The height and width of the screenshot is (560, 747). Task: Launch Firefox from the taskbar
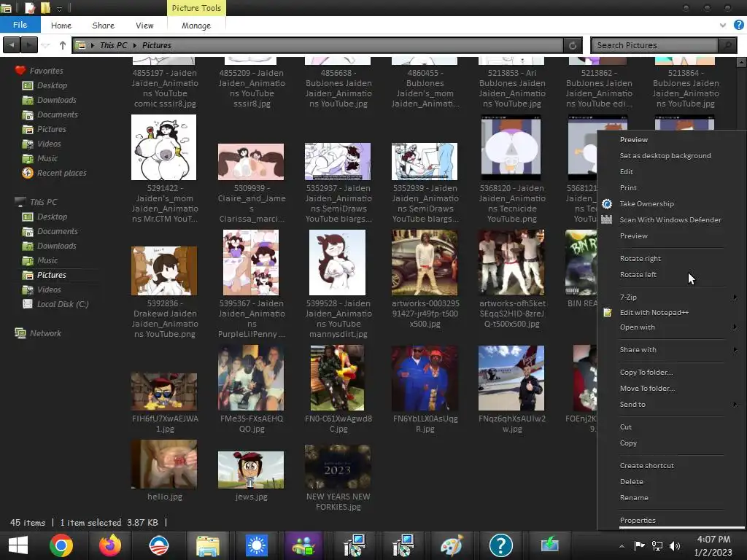pos(110,545)
